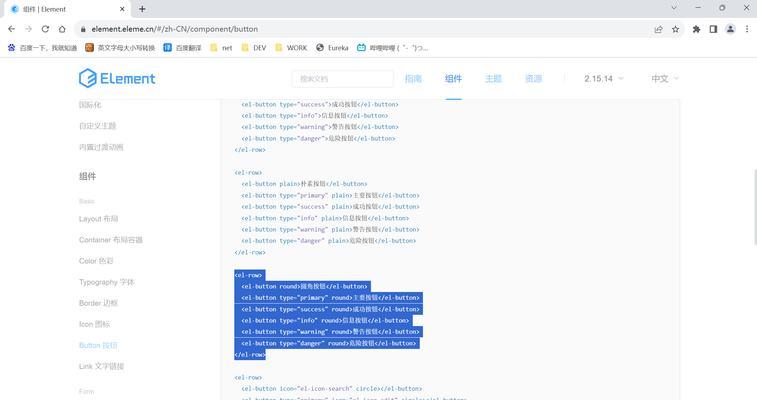Open the Chrome three-dot menu
757x400 pixels.
747,29
